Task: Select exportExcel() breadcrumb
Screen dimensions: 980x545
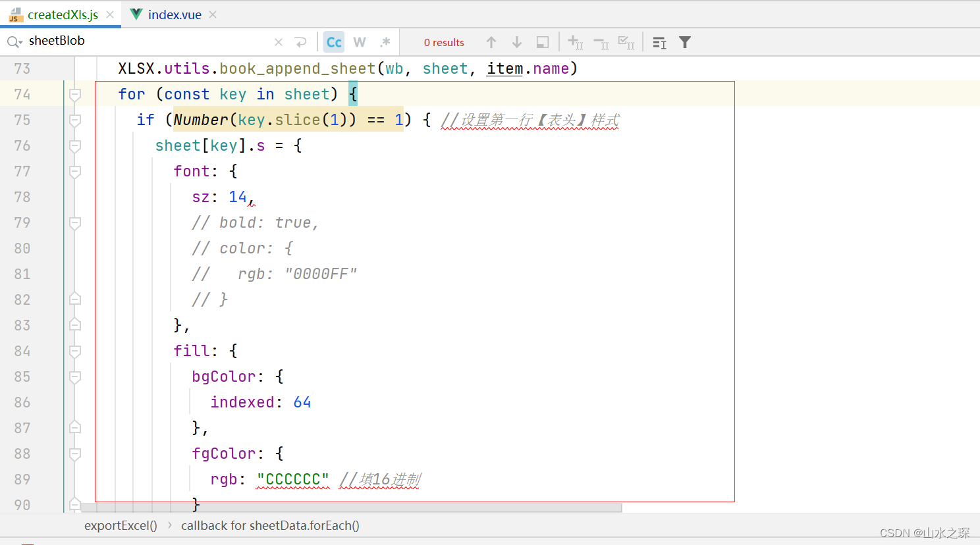Action: [121, 525]
